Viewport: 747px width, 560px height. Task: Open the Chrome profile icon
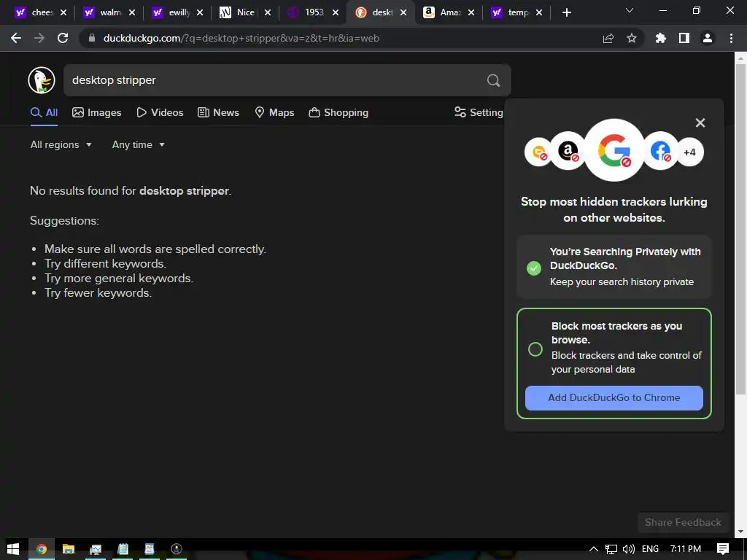pos(708,38)
